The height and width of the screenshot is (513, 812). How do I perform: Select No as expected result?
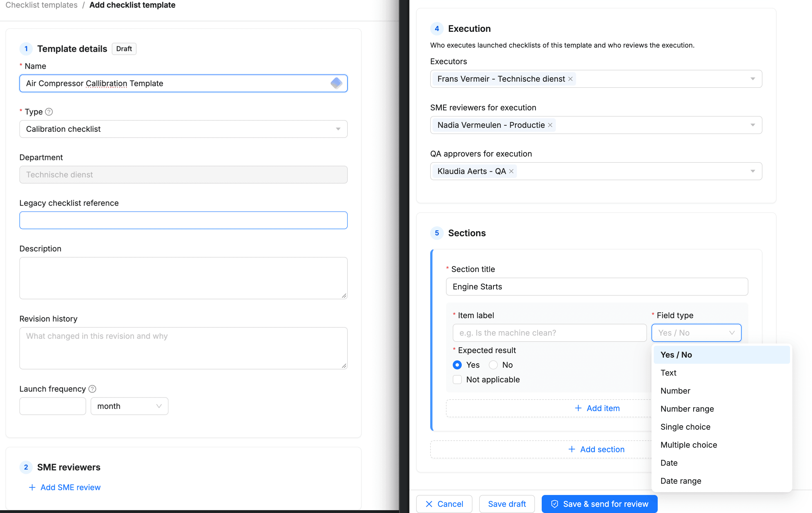tap(493, 365)
